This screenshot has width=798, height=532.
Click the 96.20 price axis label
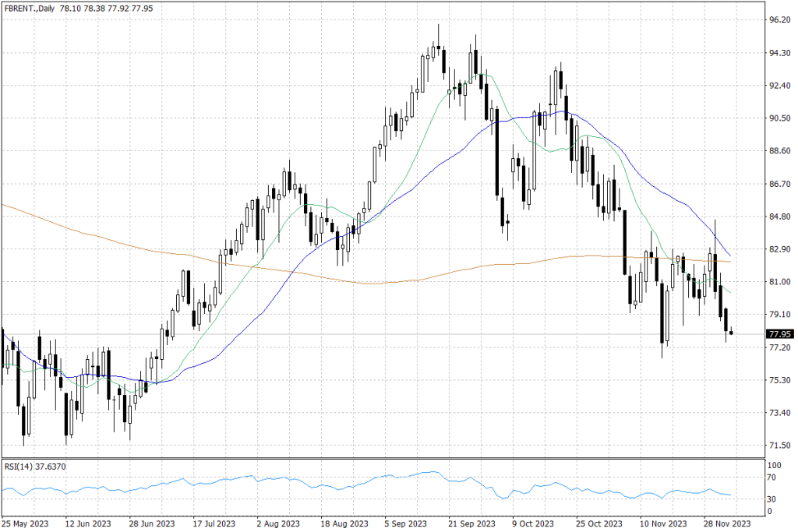pos(779,20)
